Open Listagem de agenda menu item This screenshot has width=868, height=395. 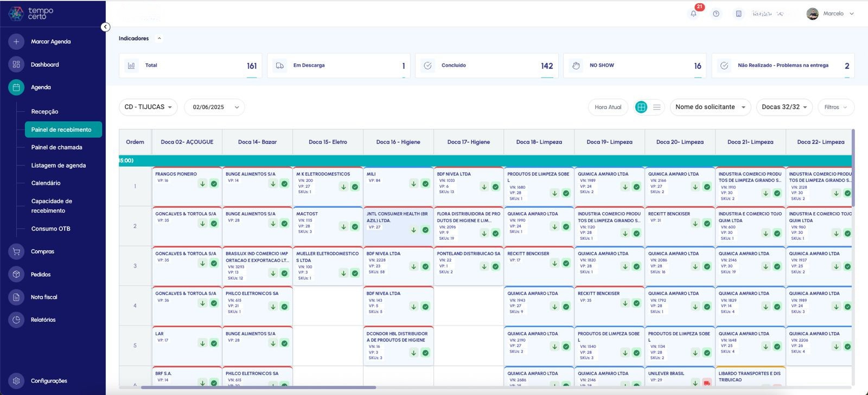pyautogui.click(x=58, y=165)
